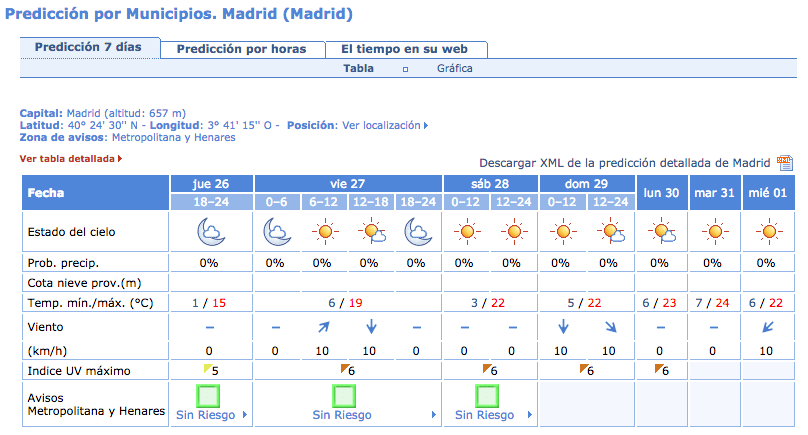Click the partly cloudy sun icon for lun 30
Image resolution: width=808 pixels, height=435 pixels.
pos(662,231)
